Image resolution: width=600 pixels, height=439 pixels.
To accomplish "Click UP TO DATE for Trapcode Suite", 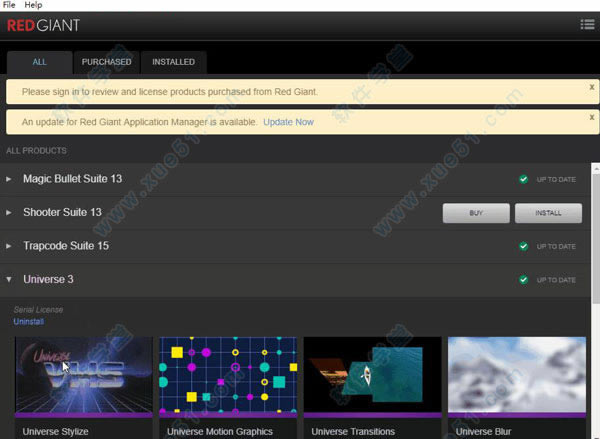I will click(x=556, y=246).
